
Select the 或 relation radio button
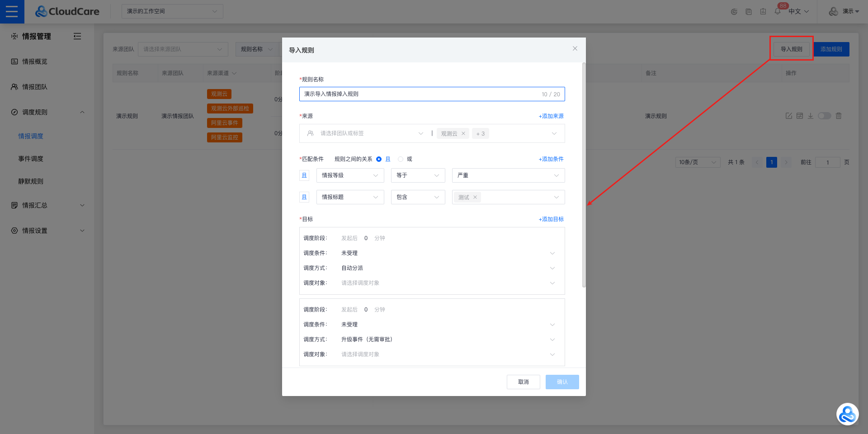click(401, 159)
